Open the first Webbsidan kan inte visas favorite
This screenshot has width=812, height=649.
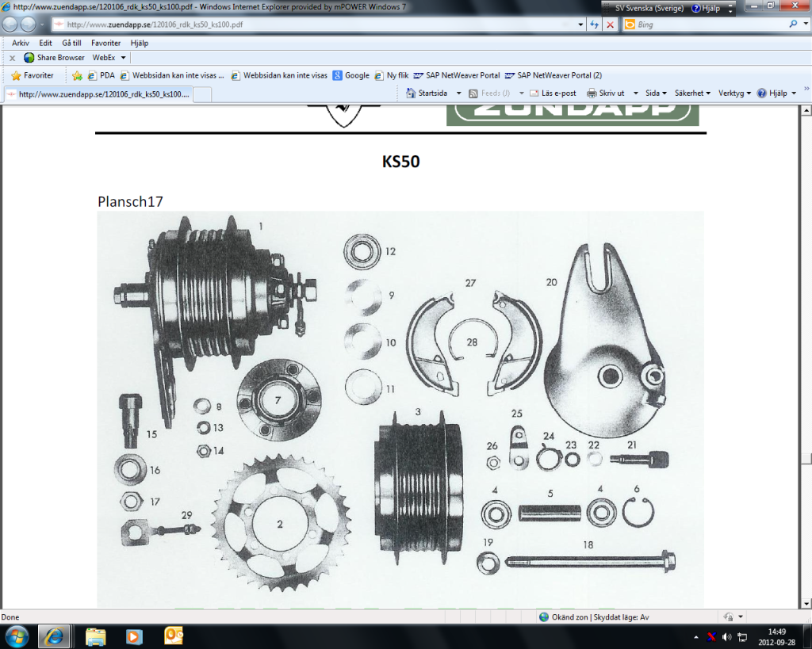coord(172,75)
